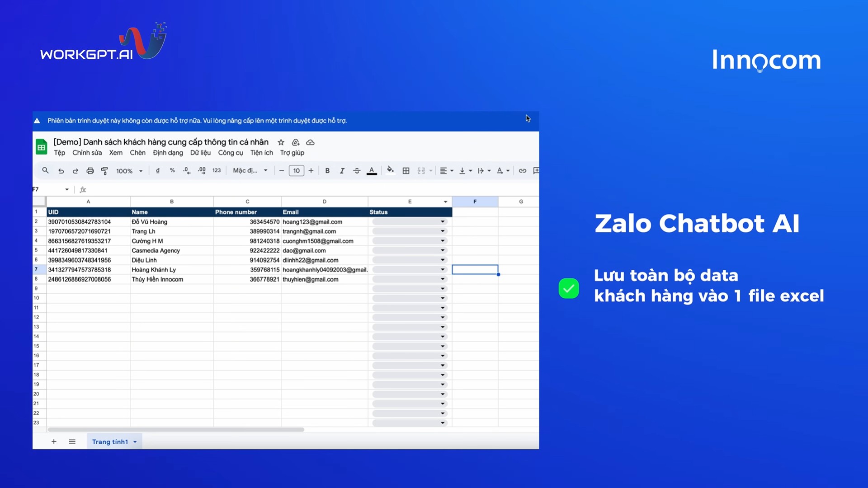Open the Chèn menu
Screen dimensions: 868x488
[138, 153]
